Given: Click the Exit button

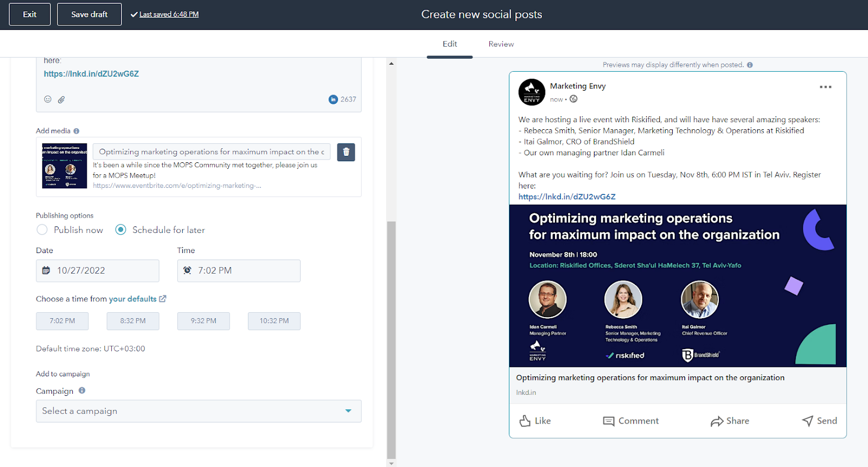Looking at the screenshot, I should coord(30,15).
